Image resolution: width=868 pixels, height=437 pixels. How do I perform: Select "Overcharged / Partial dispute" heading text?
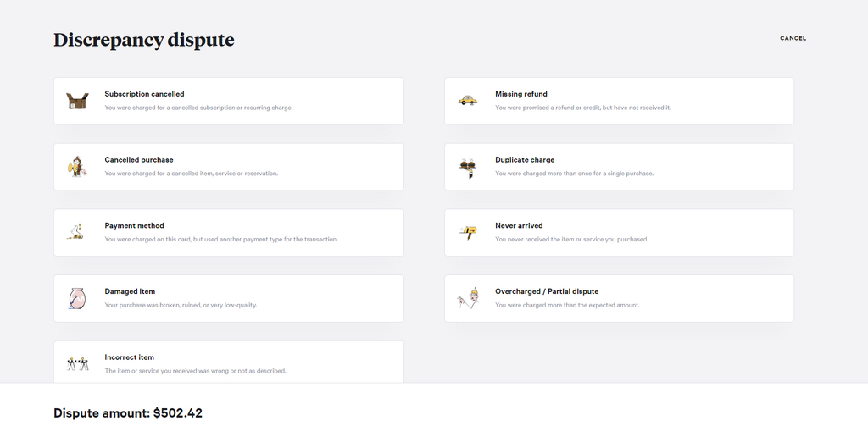click(x=547, y=291)
